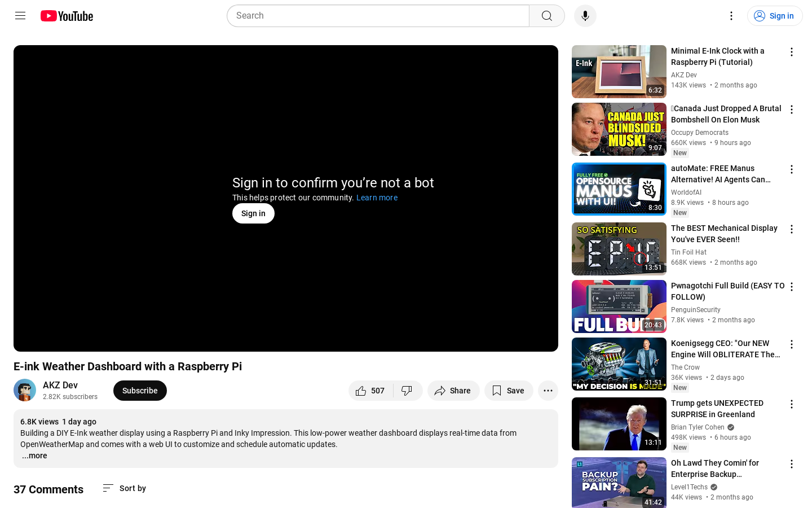Go to the YouTube home logo
Screen dimensions: 812x508
pyautogui.click(x=67, y=16)
